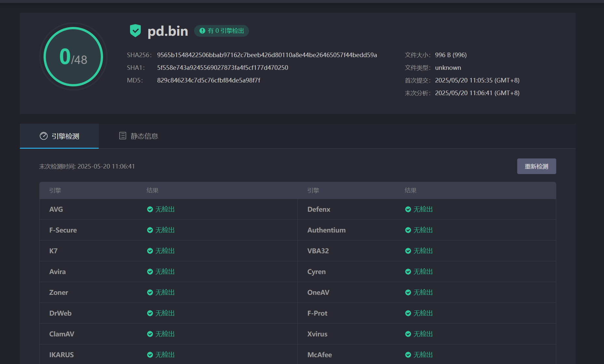Click the ClamAV engine name
This screenshot has height=364, width=604.
click(61, 334)
